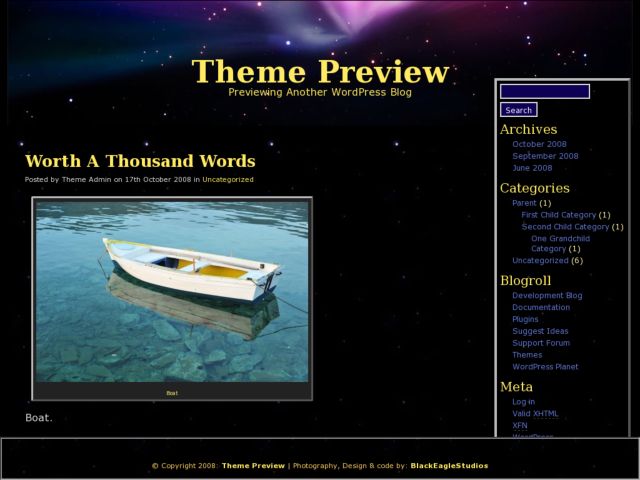Visit the Themes blogroll link
Screen dimensions: 640x480
click(527, 355)
